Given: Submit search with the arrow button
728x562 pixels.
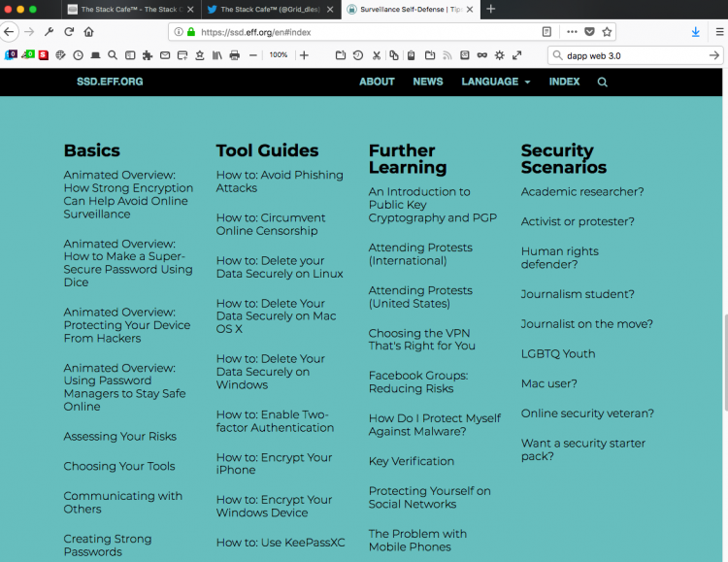Looking at the screenshot, I should pos(714,55).
